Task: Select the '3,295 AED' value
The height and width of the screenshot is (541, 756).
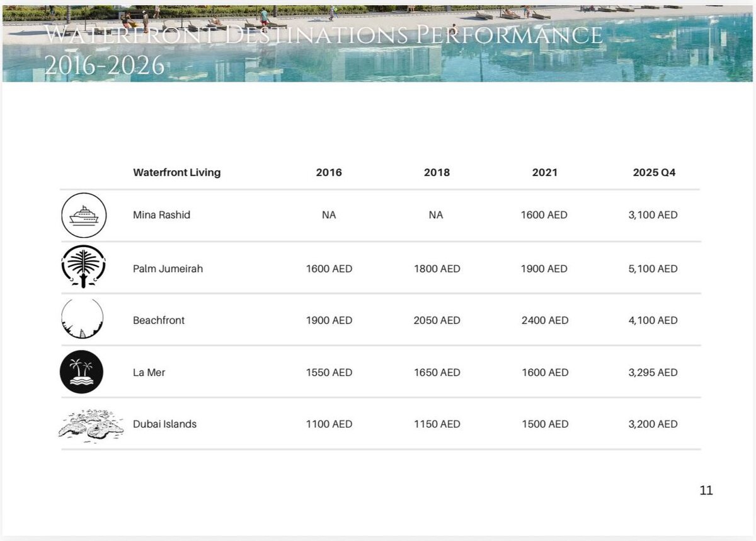Action: click(x=653, y=373)
